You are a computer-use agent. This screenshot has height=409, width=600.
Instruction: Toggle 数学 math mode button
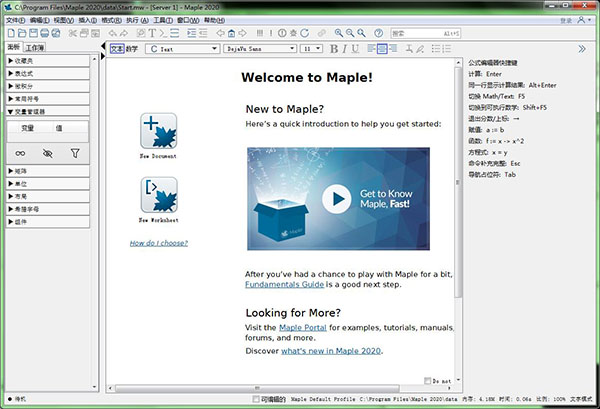132,49
